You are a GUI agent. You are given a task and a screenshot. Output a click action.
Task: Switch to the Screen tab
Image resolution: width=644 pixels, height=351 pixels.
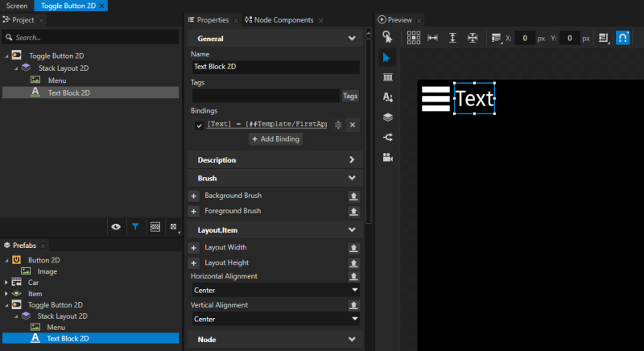[x=16, y=6]
